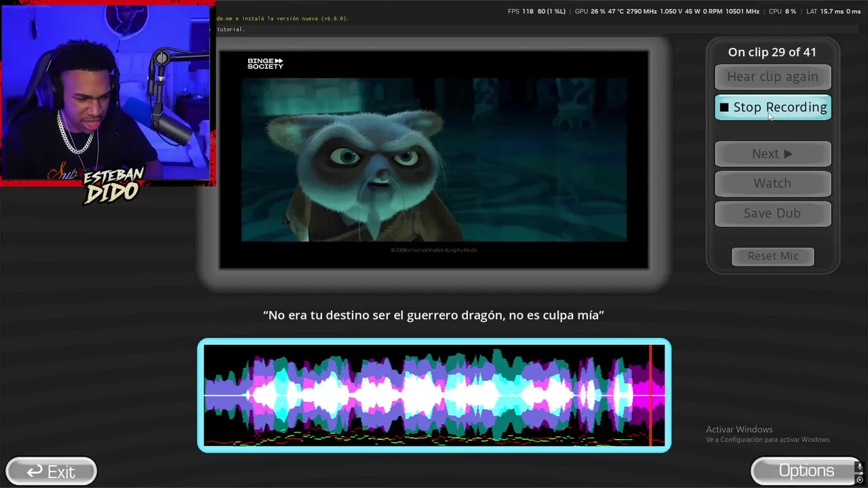The height and width of the screenshot is (488, 868).
Task: Click the Stop Recording button
Action: [x=773, y=107]
